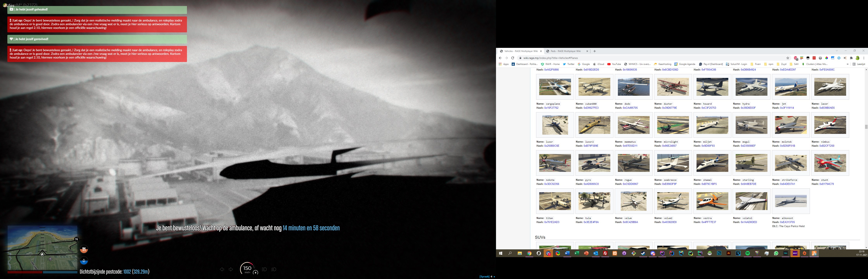Viewport: 868px width, 279px height.
Task: Click the luxor2 golden jet thumbnail
Action: [594, 125]
